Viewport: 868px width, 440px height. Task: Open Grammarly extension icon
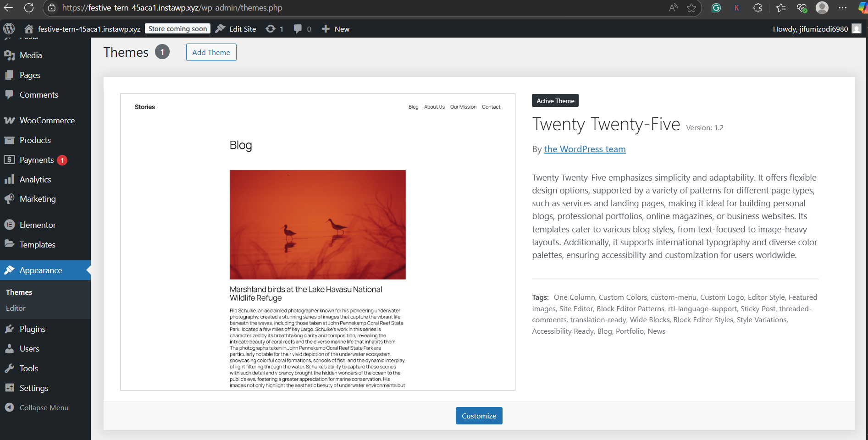click(716, 8)
